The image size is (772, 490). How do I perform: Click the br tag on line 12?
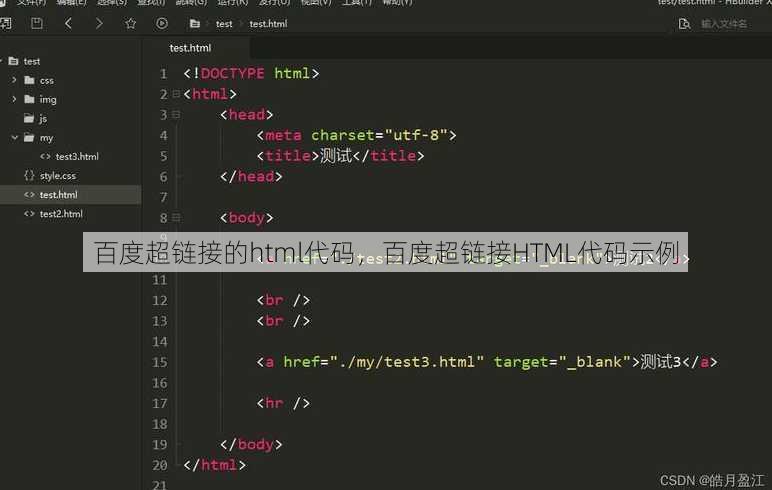point(283,300)
